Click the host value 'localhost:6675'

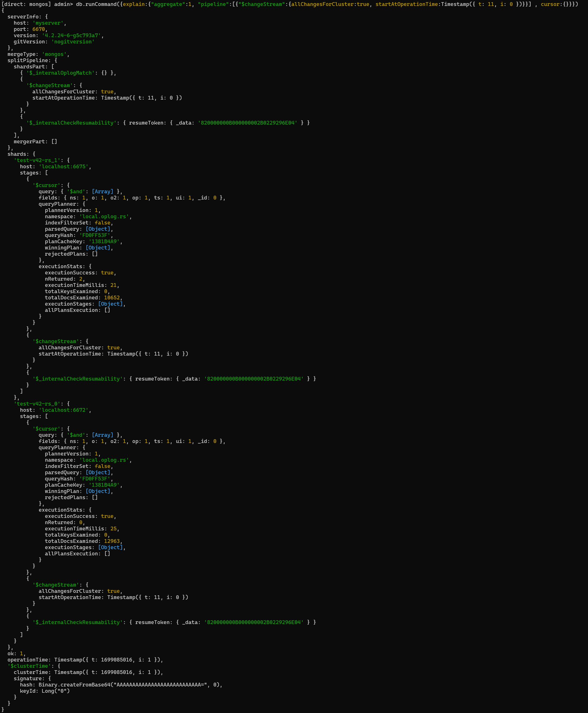tap(64, 167)
